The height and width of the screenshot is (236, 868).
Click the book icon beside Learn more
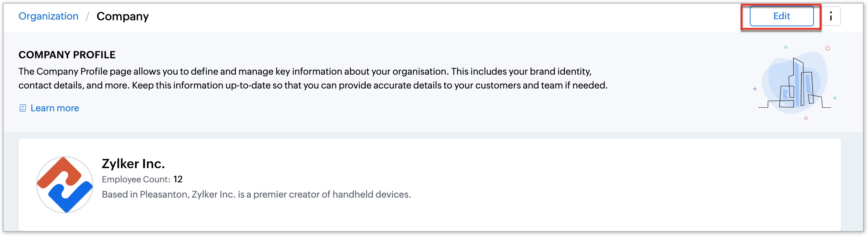pos(23,108)
